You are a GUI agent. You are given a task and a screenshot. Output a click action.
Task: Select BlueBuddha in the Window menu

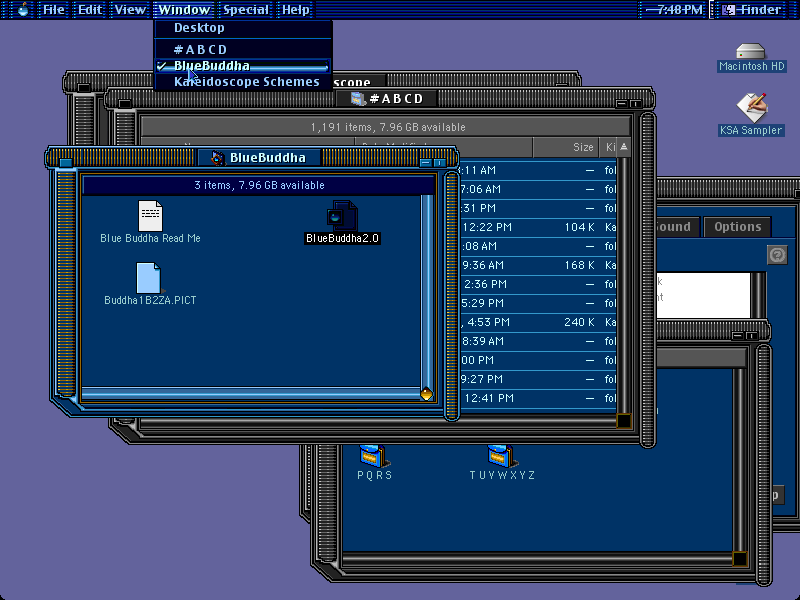click(x=243, y=66)
